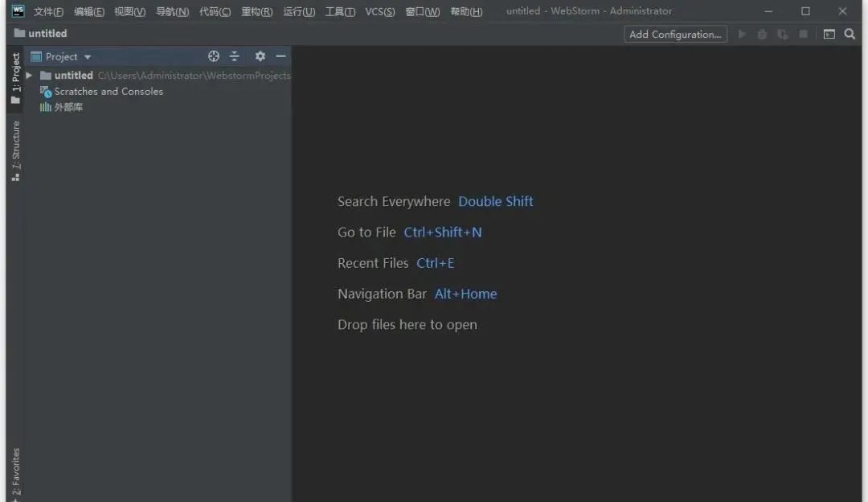Open the VCS menu
This screenshot has width=868, height=502.
point(379,11)
